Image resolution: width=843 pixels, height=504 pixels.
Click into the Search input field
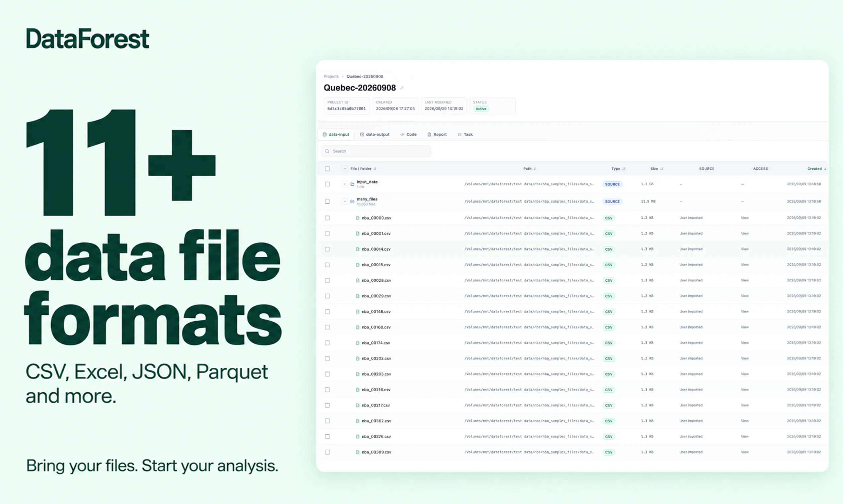pos(376,151)
